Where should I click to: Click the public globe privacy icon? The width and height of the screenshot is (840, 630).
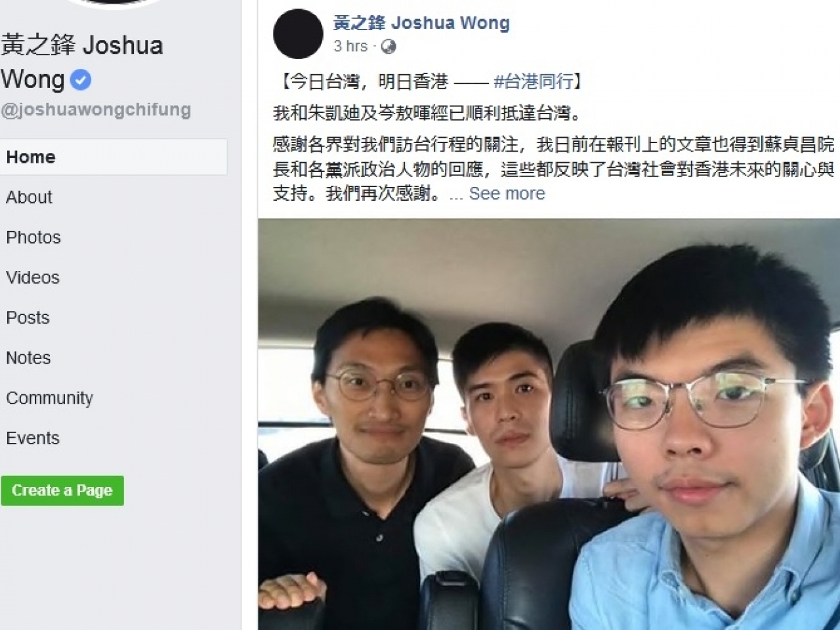click(x=388, y=46)
